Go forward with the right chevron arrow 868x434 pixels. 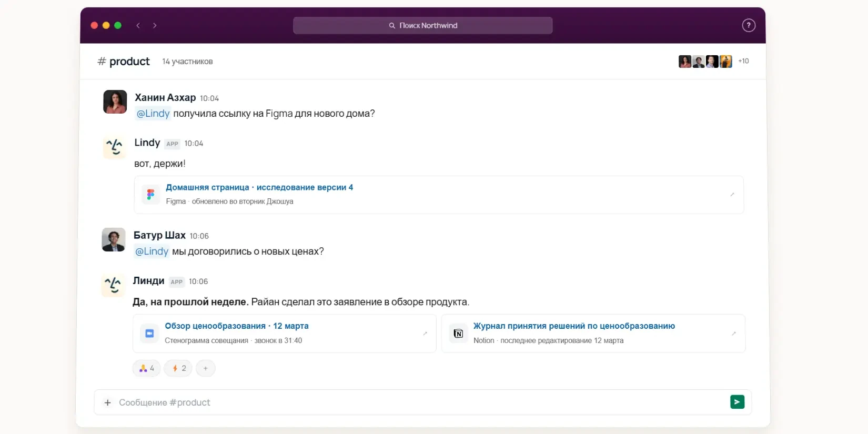(155, 25)
